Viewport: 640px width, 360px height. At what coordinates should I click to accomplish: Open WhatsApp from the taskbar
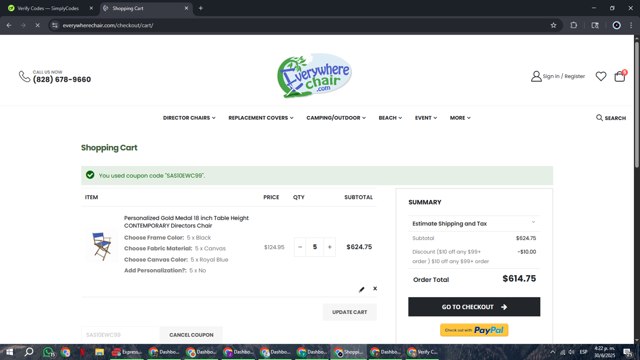(x=48, y=352)
